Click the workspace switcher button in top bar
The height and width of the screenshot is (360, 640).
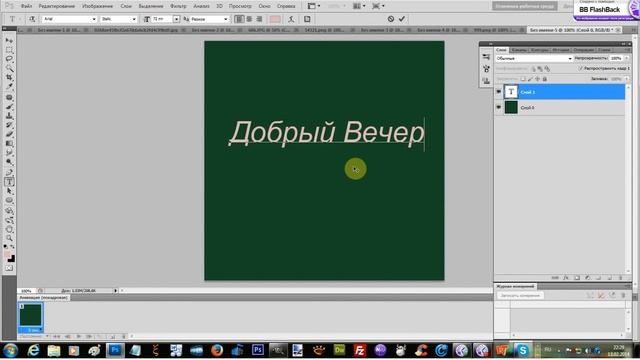[x=524, y=6]
